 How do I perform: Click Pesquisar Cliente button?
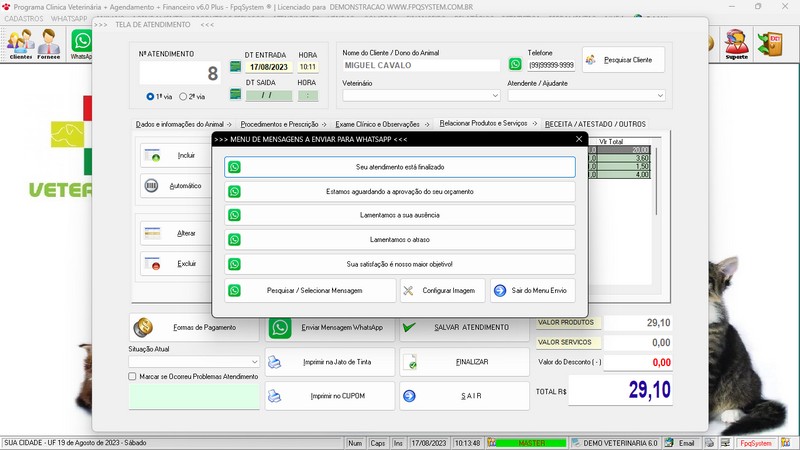click(x=623, y=61)
